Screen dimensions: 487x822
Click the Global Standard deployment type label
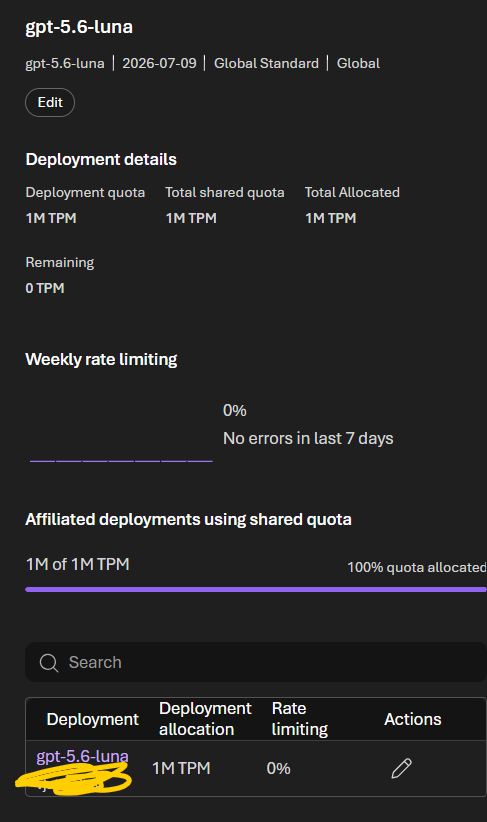tap(266, 63)
